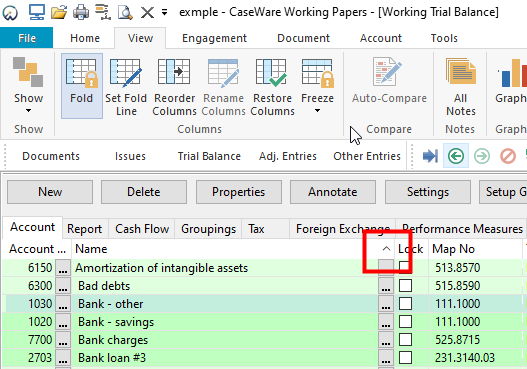Click the Annotate button
The image size is (527, 369).
click(333, 192)
